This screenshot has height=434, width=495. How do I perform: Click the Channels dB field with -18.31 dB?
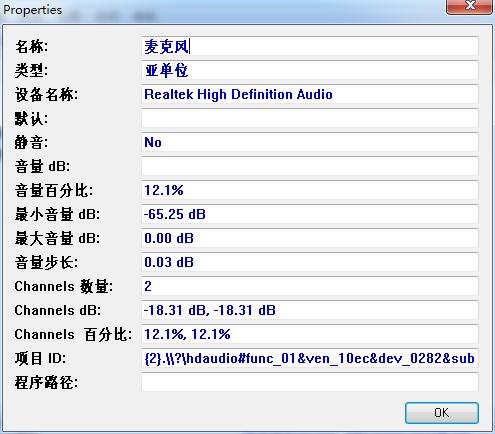point(310,310)
